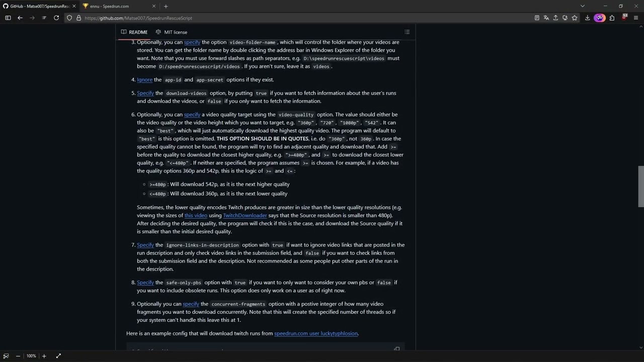644x362 pixels.
Task: Click the '<=480p' bullet code text
Action: tap(157, 194)
